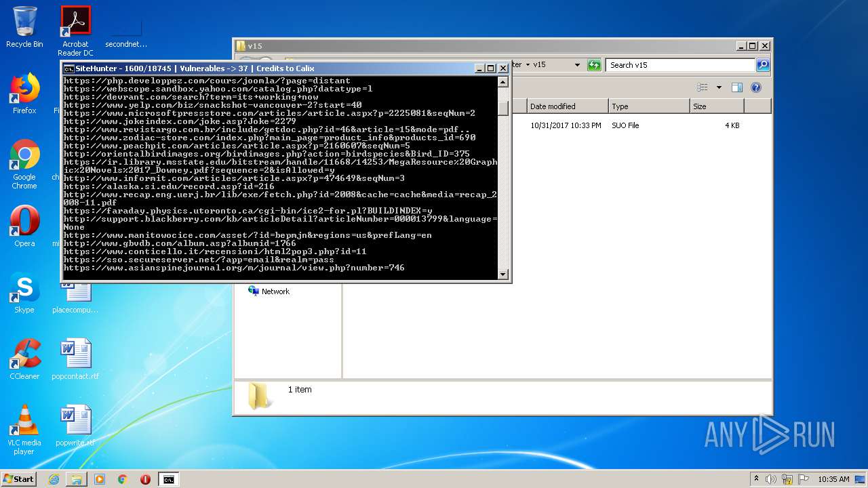
Task: Click the console line with jokeindex.com URL
Action: pyautogui.click(x=180, y=121)
